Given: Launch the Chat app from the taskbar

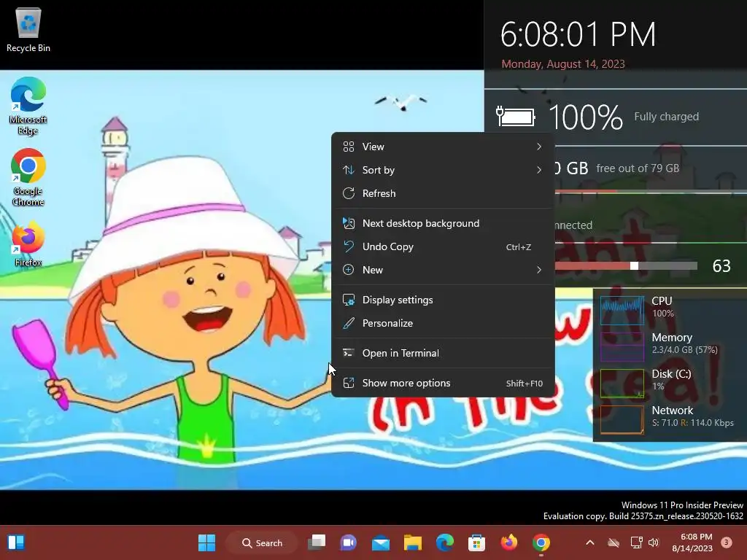Looking at the screenshot, I should [348, 542].
